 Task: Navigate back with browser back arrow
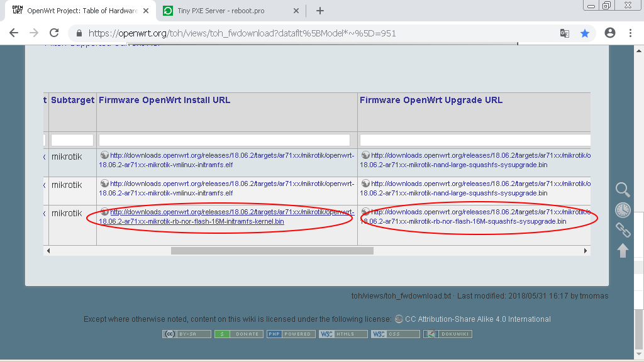[13, 33]
